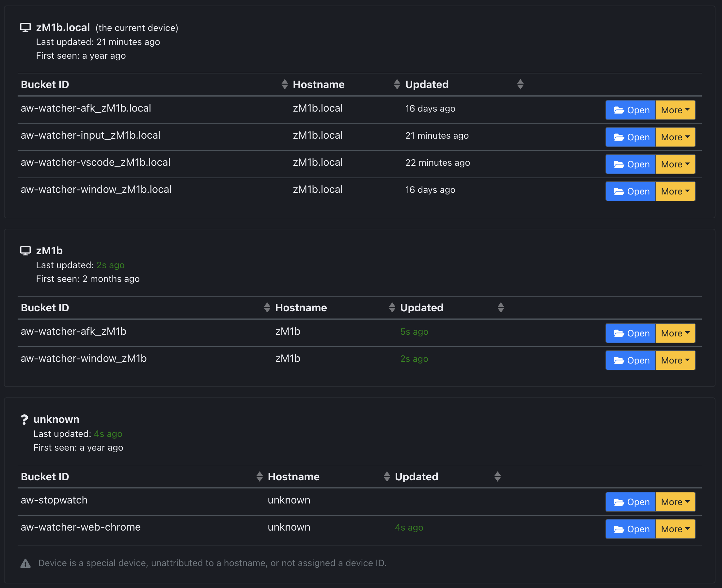
Task: Expand More dropdown for aw-stopwatch
Action: pos(675,502)
